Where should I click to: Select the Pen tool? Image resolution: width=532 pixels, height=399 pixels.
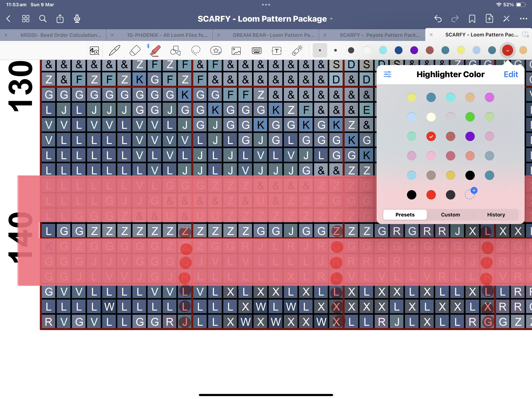115,50
